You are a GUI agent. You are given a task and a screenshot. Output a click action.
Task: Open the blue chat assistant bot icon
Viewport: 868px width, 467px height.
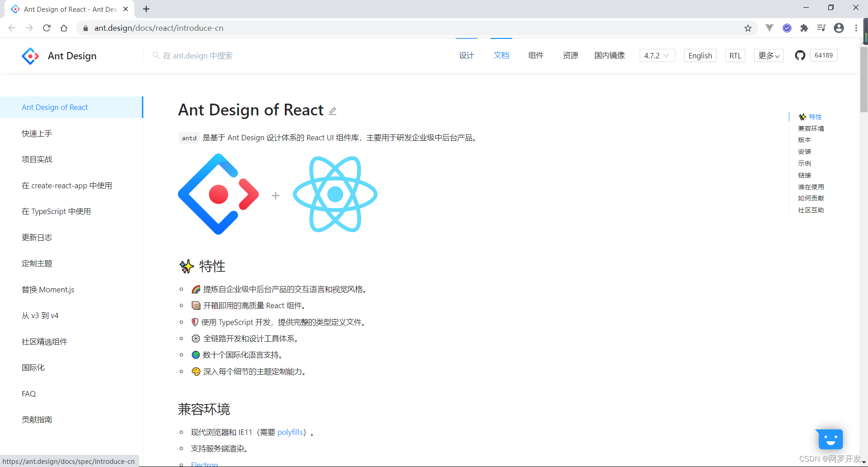(830, 438)
